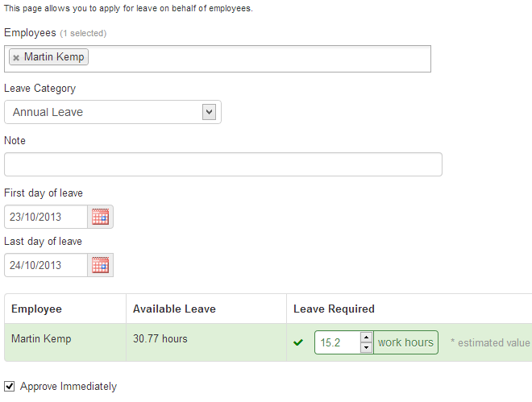Focus the Note text field
The height and width of the screenshot is (402, 532).
click(x=222, y=164)
